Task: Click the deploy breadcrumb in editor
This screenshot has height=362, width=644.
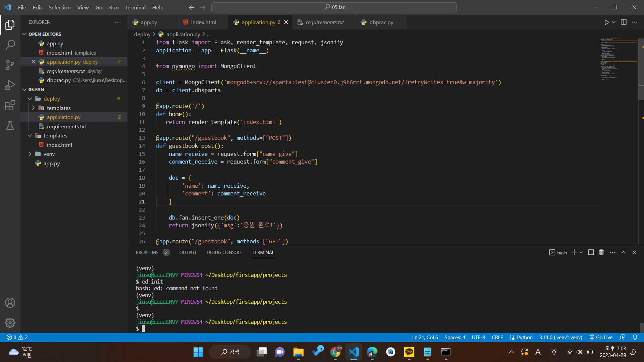Action: coord(142,34)
